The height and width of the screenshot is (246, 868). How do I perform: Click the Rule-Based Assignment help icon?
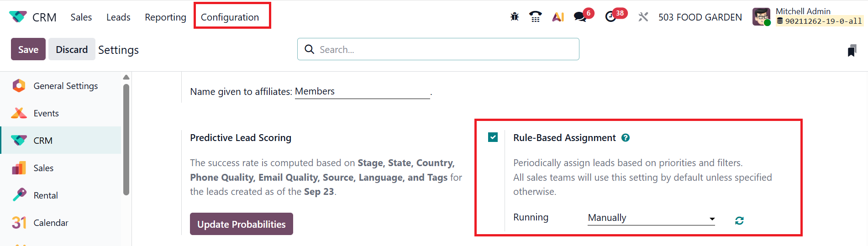pos(626,138)
